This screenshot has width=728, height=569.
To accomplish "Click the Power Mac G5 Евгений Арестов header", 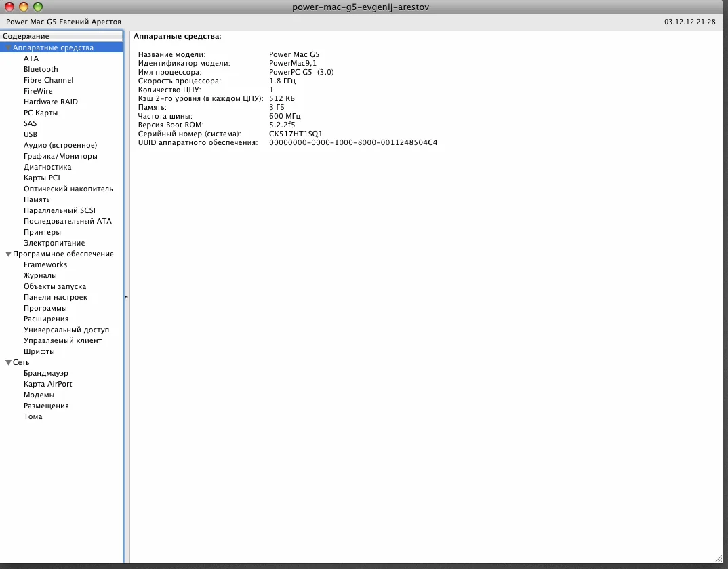I will point(64,22).
